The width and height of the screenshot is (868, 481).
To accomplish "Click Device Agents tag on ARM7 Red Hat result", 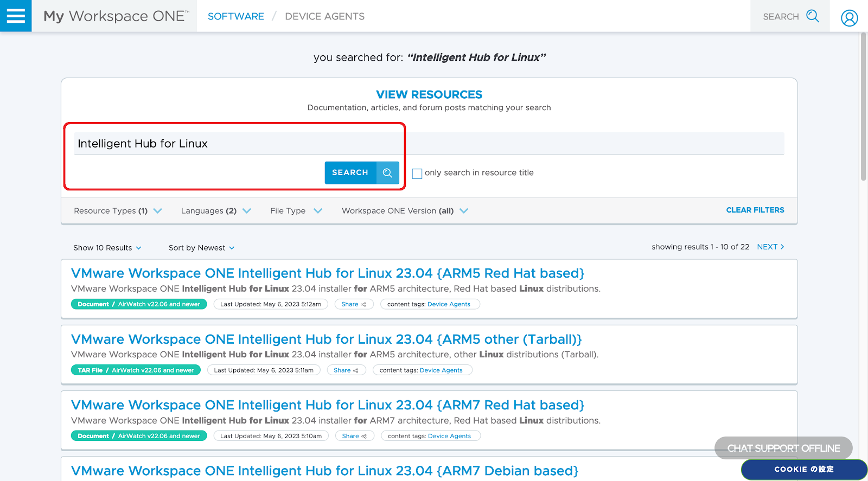I will coord(449,436).
